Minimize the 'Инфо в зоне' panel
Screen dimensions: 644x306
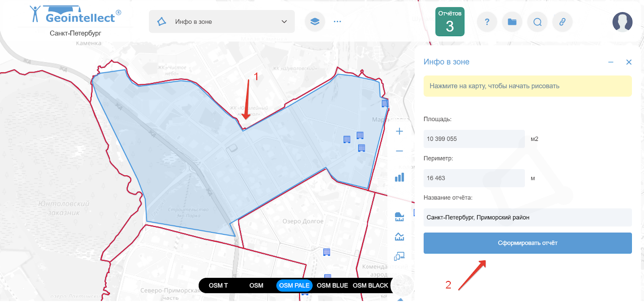pos(611,62)
